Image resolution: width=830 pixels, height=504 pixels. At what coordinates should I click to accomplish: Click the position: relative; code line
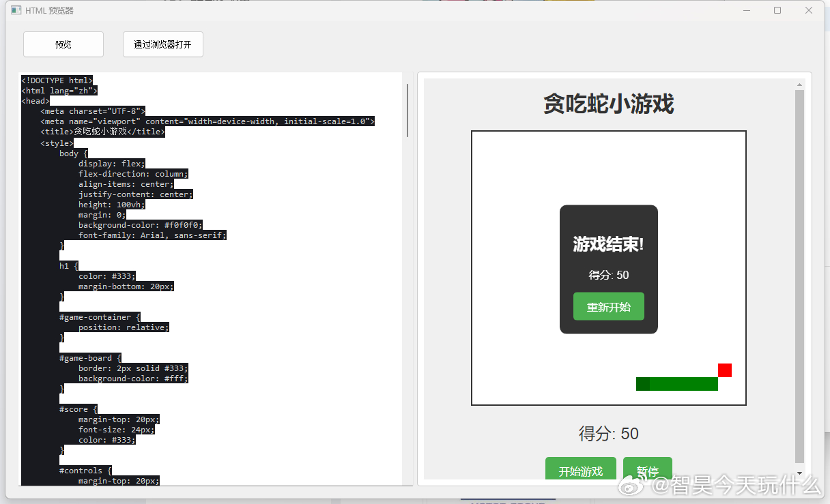click(x=124, y=327)
